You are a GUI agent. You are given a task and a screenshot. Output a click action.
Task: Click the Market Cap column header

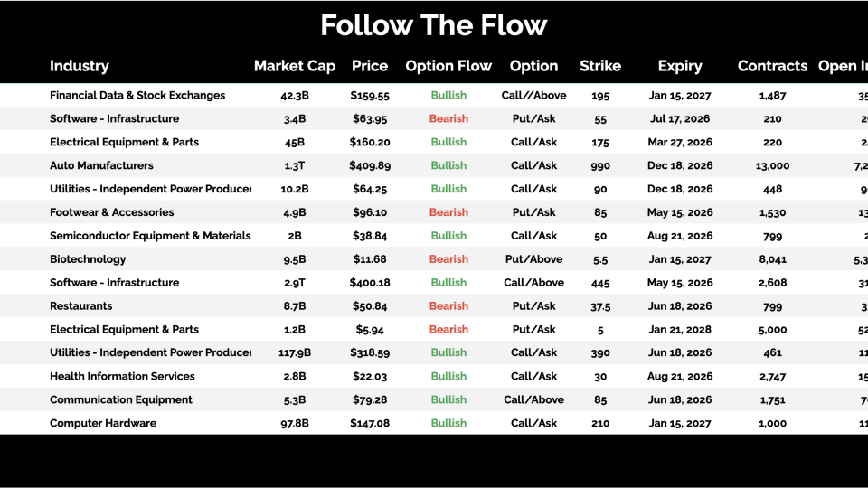click(295, 66)
